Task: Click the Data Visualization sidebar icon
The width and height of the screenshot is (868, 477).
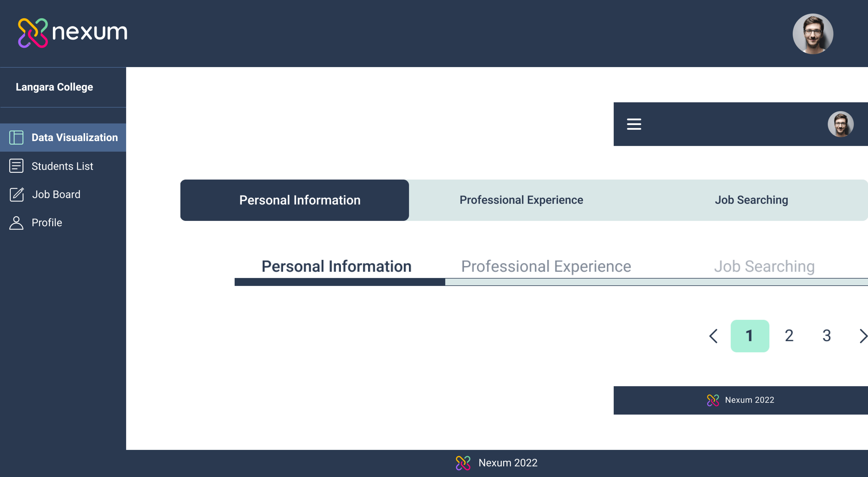Action: (16, 138)
